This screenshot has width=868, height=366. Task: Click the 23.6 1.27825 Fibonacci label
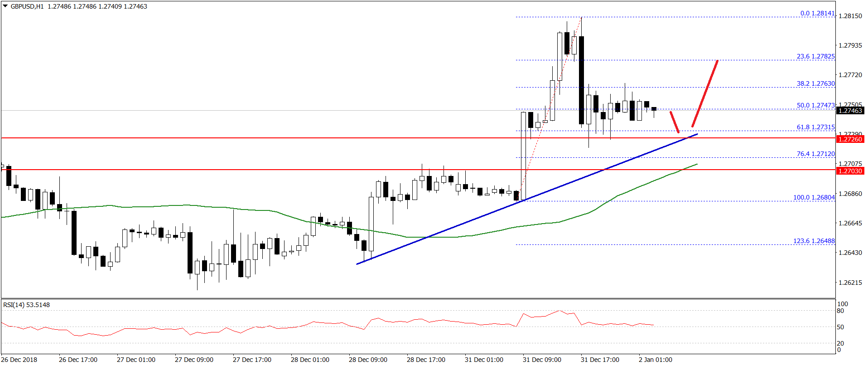pyautogui.click(x=815, y=56)
